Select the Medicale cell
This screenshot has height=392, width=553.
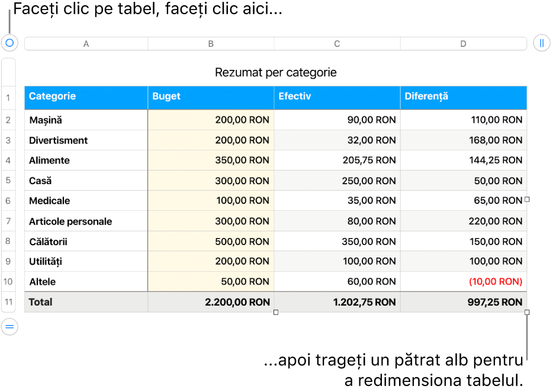click(x=86, y=201)
